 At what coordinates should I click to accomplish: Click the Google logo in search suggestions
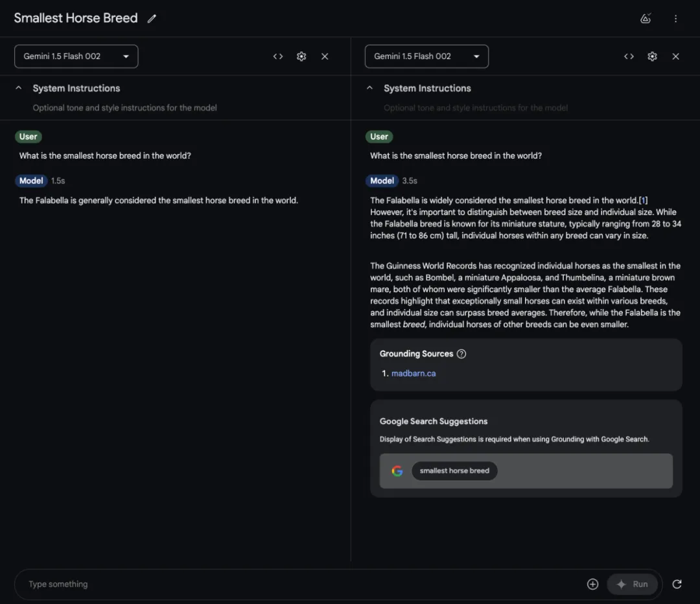coord(397,471)
